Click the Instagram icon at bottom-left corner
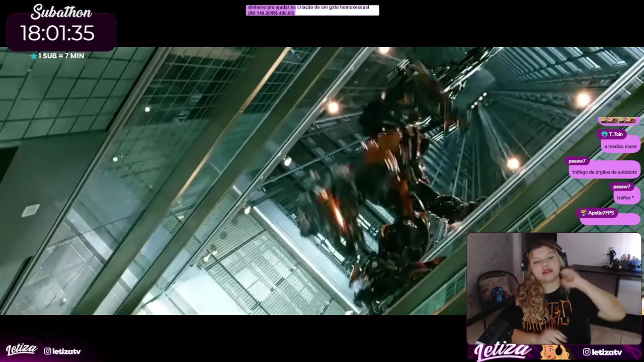 pyautogui.click(x=47, y=351)
